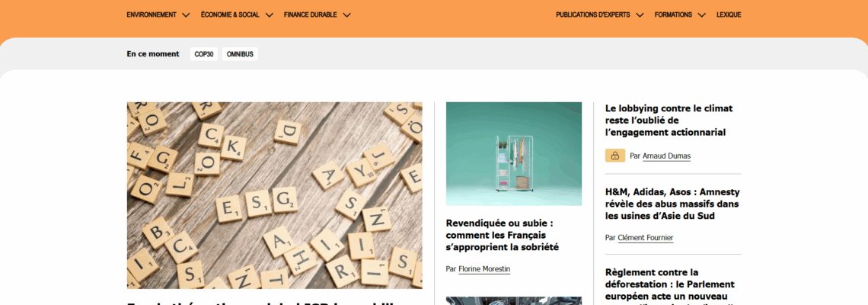Image resolution: width=868 pixels, height=305 pixels.
Task: View author Clément Fournier profile
Action: [x=646, y=238]
